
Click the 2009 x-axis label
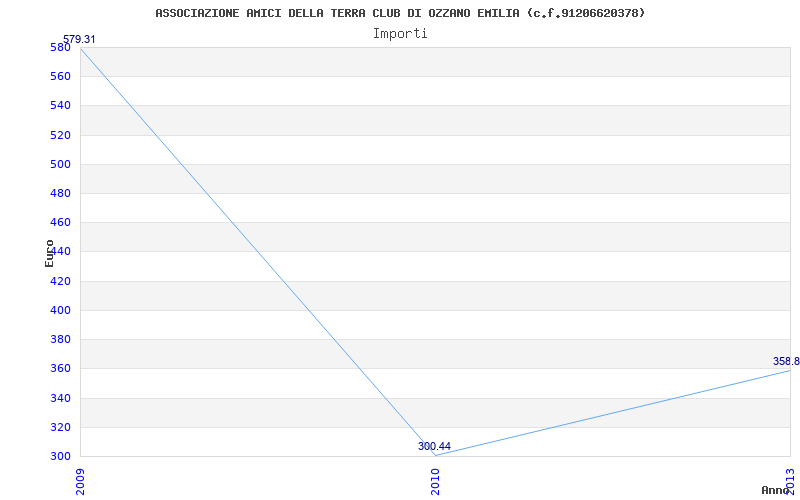coord(80,481)
